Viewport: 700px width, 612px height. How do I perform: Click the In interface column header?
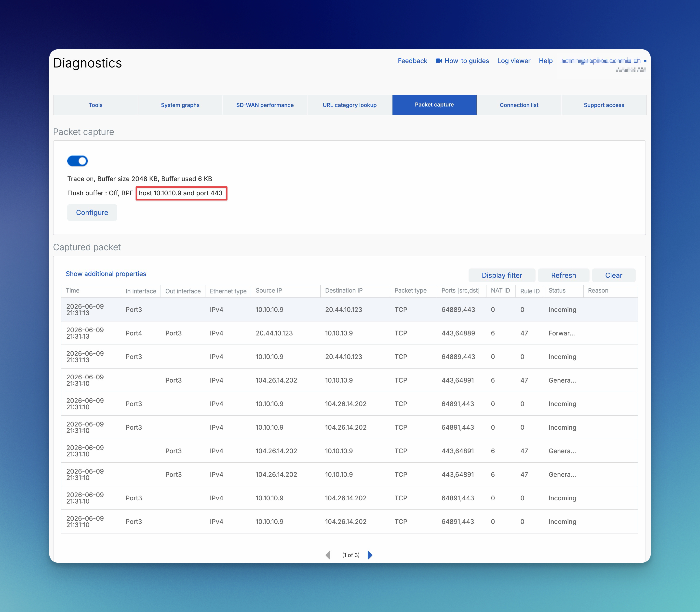[x=141, y=291]
